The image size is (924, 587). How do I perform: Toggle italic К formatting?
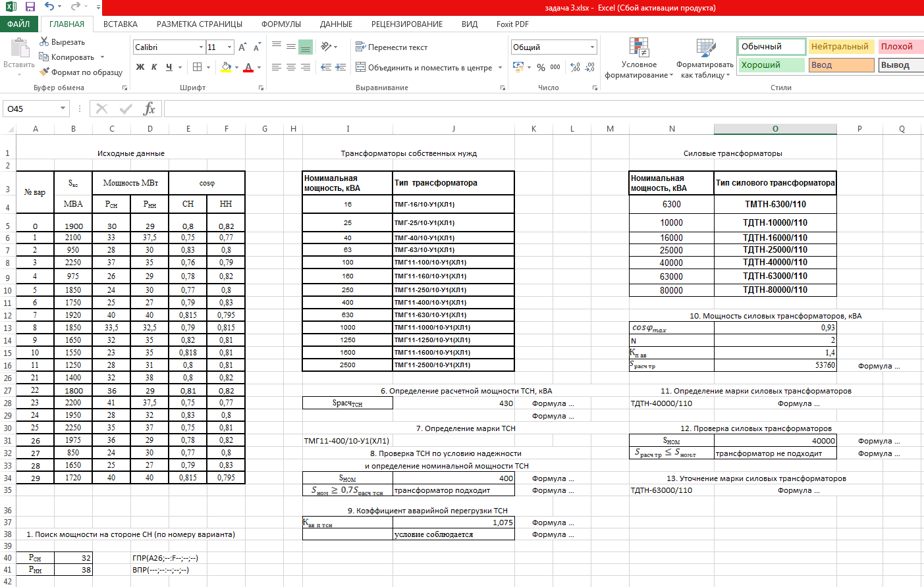point(154,67)
